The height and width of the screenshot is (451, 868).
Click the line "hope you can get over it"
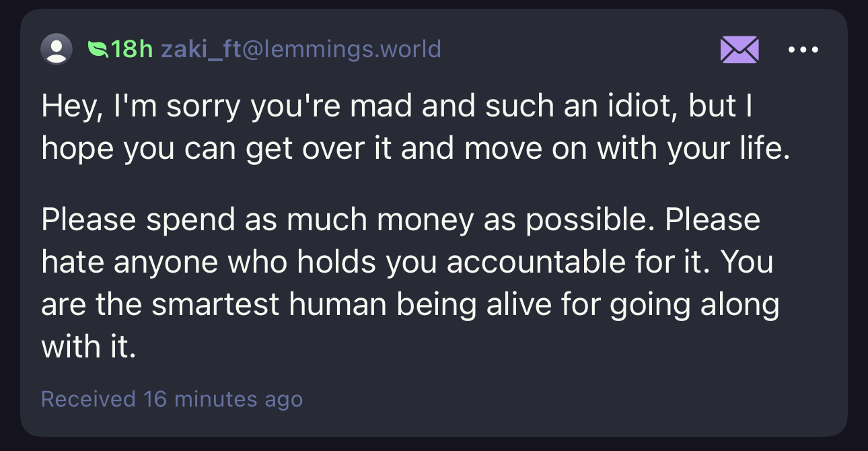415,149
